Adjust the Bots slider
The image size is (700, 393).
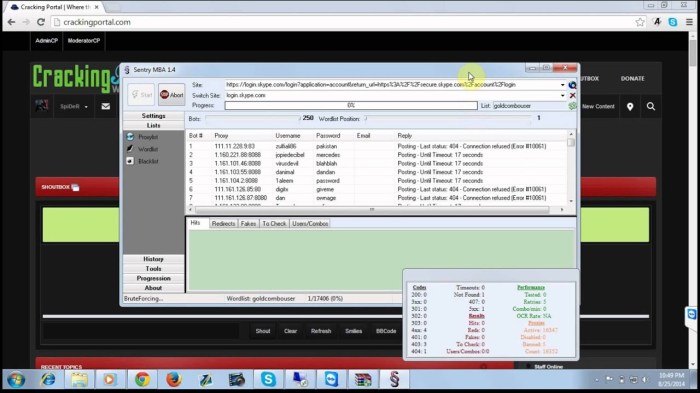(x=253, y=118)
